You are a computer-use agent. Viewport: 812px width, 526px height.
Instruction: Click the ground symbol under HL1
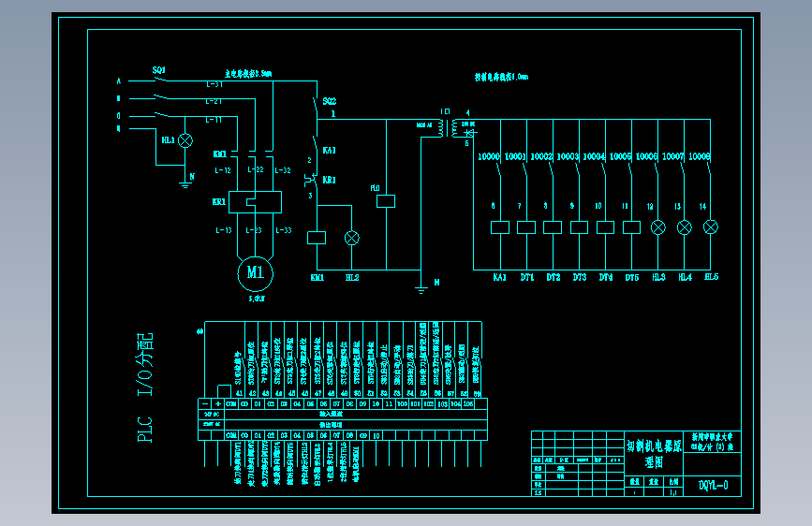[x=185, y=183]
